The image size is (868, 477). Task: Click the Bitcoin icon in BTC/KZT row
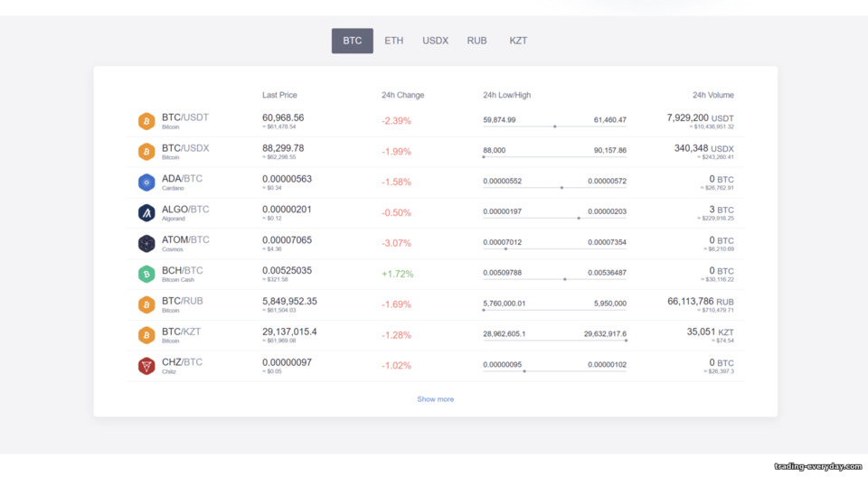146,335
